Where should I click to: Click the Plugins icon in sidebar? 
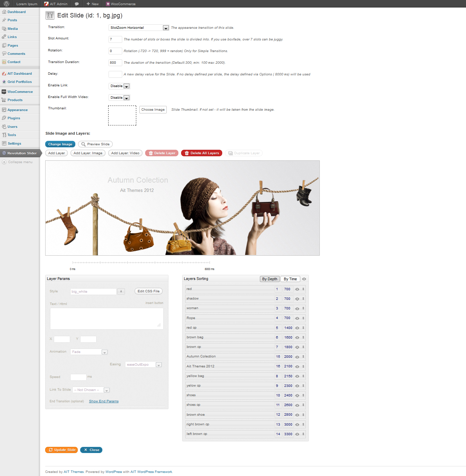pyautogui.click(x=4, y=118)
